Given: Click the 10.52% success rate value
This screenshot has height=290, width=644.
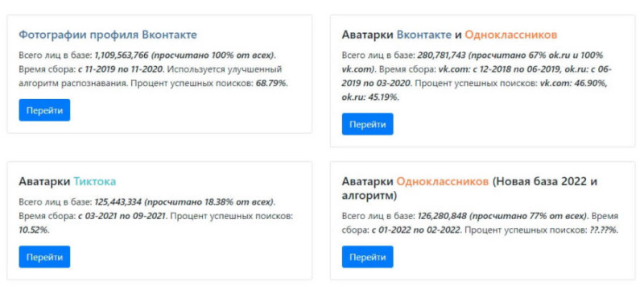Looking at the screenshot, I should click(33, 230).
